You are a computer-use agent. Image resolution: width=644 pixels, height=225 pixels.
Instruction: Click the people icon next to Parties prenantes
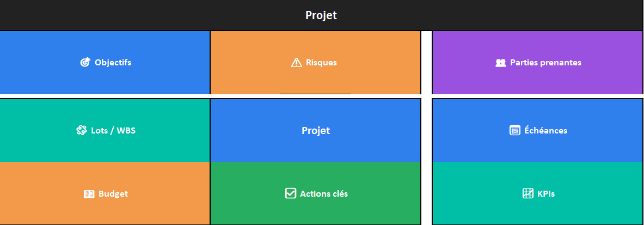[501, 63]
